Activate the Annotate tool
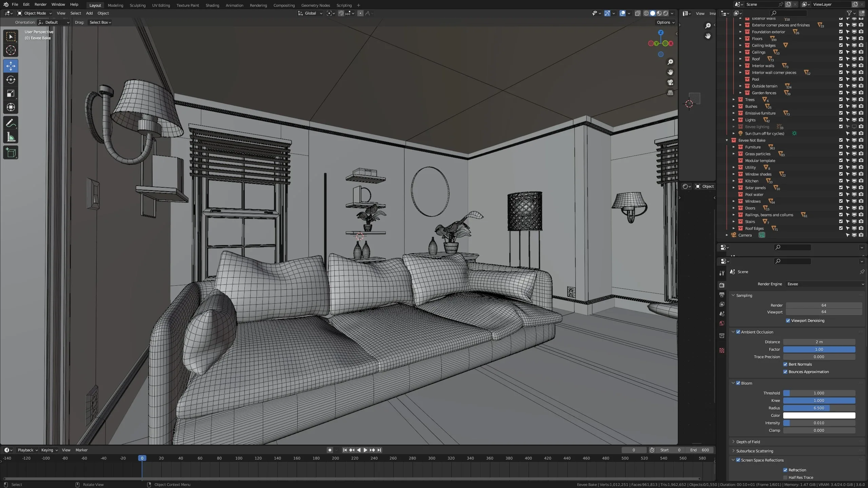The height and width of the screenshot is (488, 868). [x=11, y=123]
